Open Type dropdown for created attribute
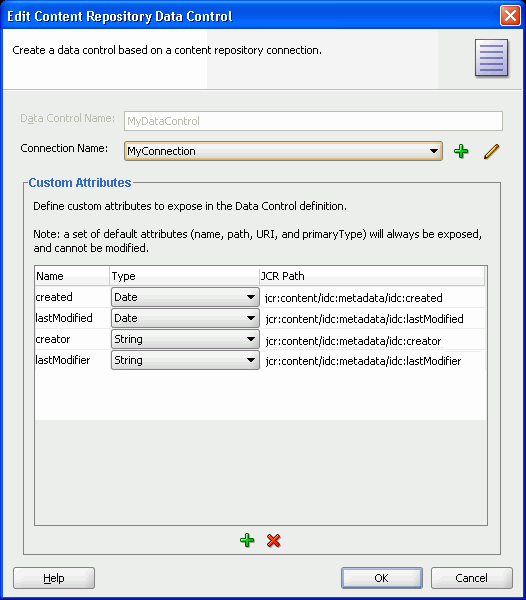Screen dimensions: 526x600 [185, 297]
